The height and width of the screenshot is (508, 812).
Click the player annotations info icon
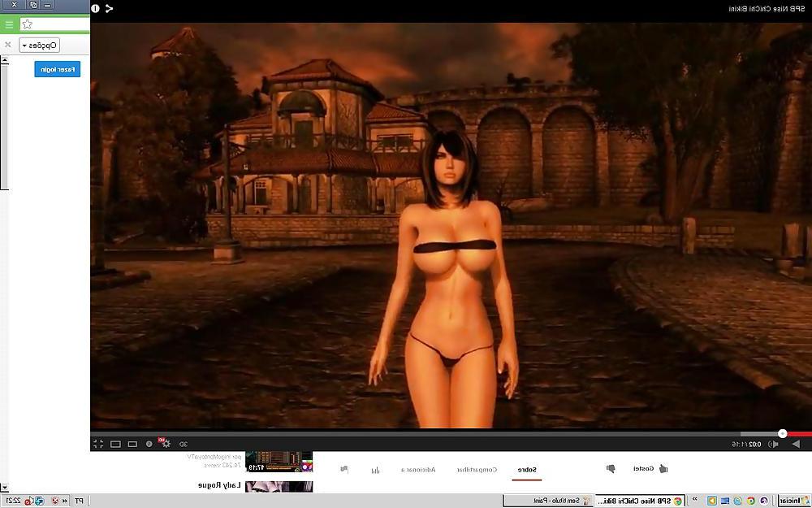[149, 444]
